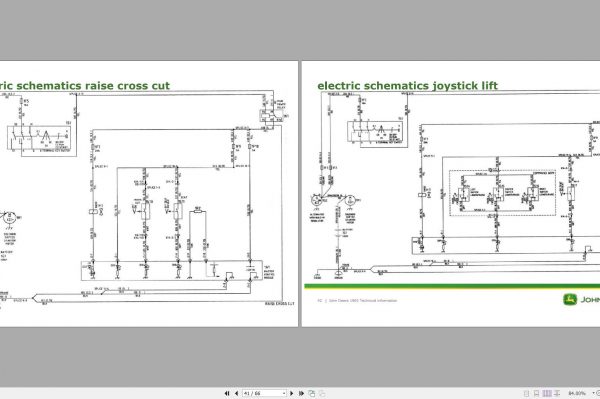Image resolution: width=600 pixels, height=399 pixels.
Task: Click the 'RAISE CROSS CUT' label on the left page
Action: coord(280,304)
